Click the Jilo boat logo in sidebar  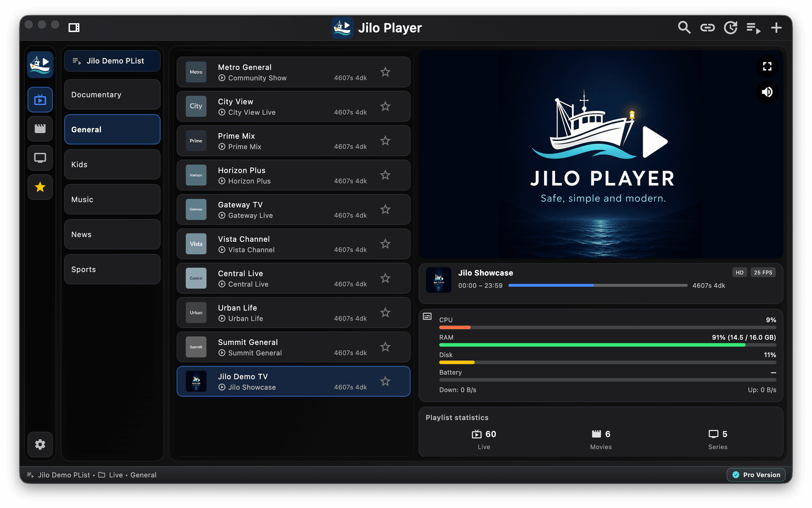coord(40,65)
